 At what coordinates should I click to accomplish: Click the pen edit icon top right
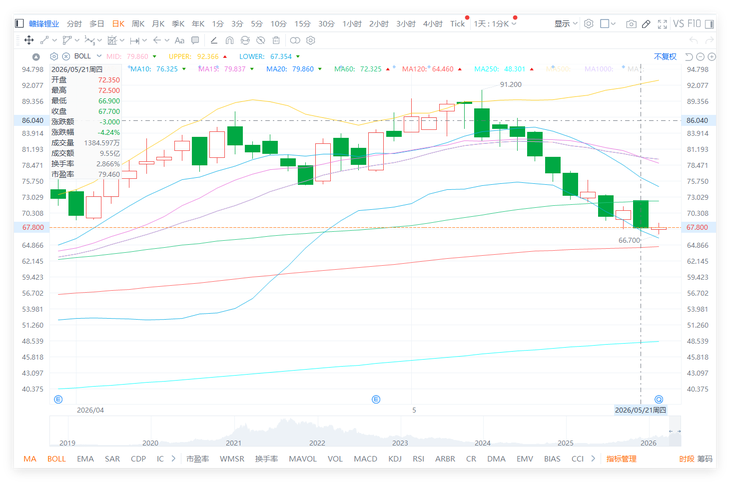(646, 24)
